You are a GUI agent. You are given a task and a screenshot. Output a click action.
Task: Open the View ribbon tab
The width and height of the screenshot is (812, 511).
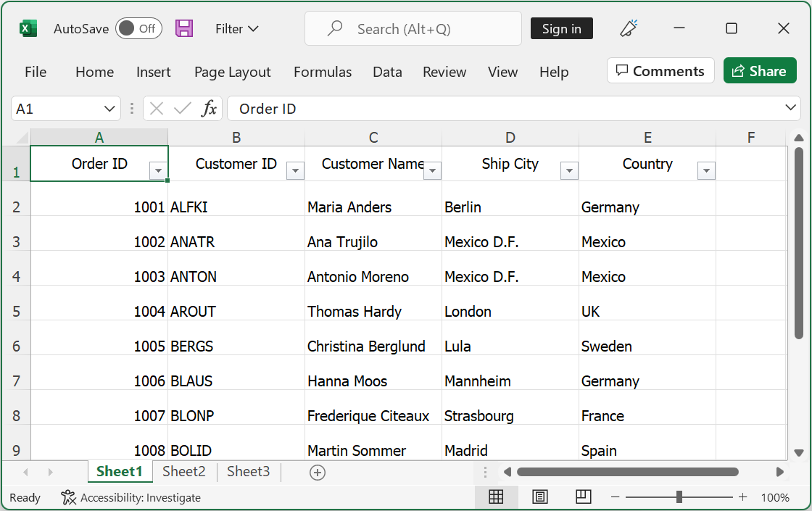click(x=502, y=72)
